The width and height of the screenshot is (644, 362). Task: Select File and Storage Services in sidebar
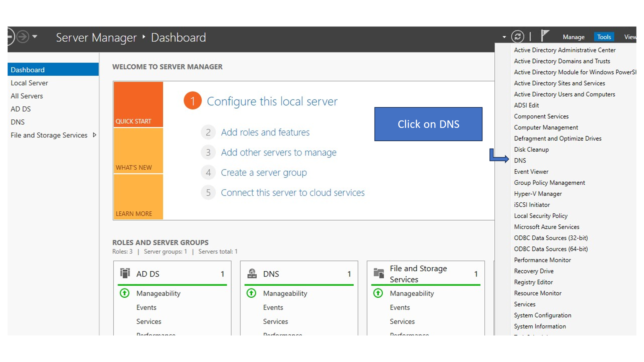(x=49, y=135)
